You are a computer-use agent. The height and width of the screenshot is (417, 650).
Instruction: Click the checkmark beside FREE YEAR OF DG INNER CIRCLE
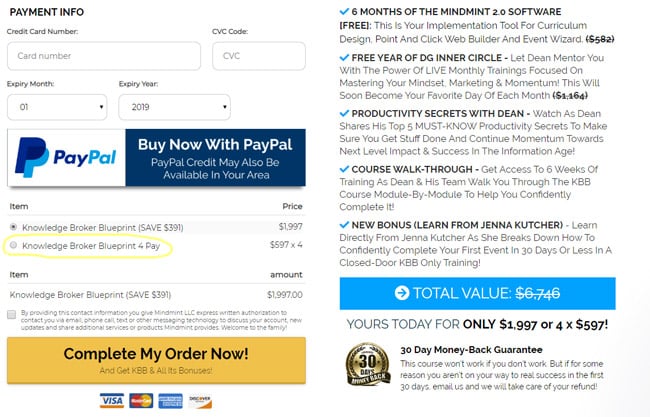[x=344, y=58]
